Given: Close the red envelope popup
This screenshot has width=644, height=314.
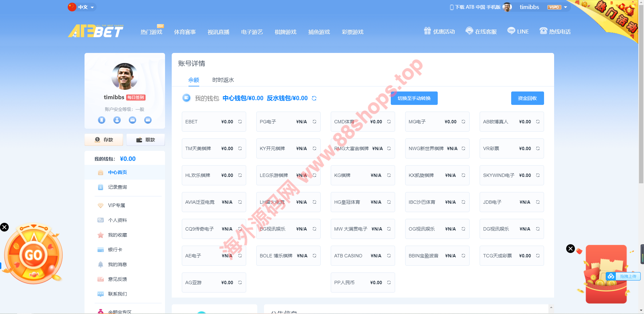Looking at the screenshot, I should (570, 249).
